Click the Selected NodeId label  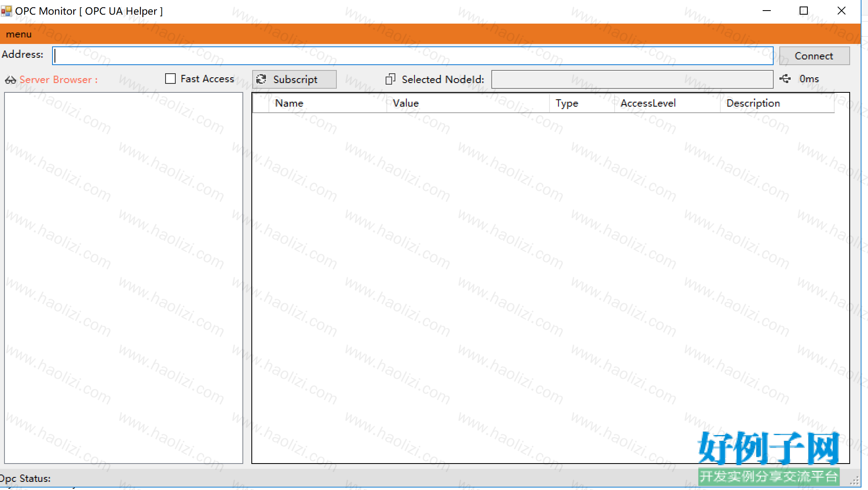443,79
